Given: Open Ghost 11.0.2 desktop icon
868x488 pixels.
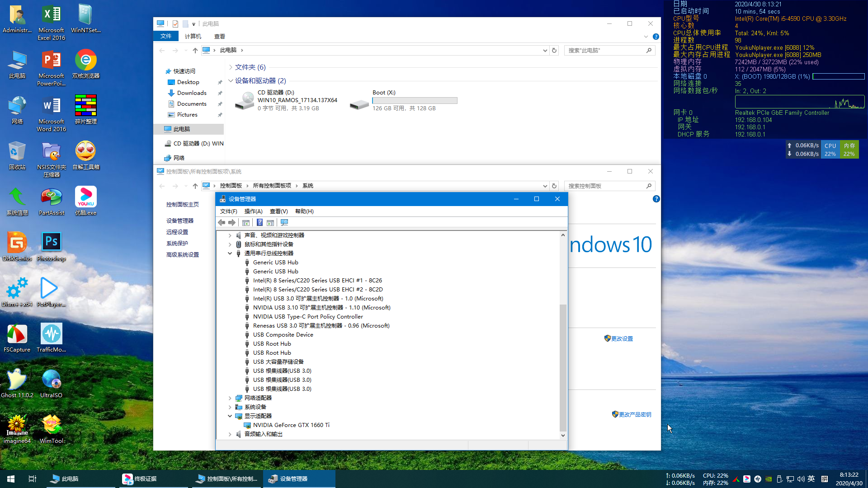Looking at the screenshot, I should coord(17,383).
